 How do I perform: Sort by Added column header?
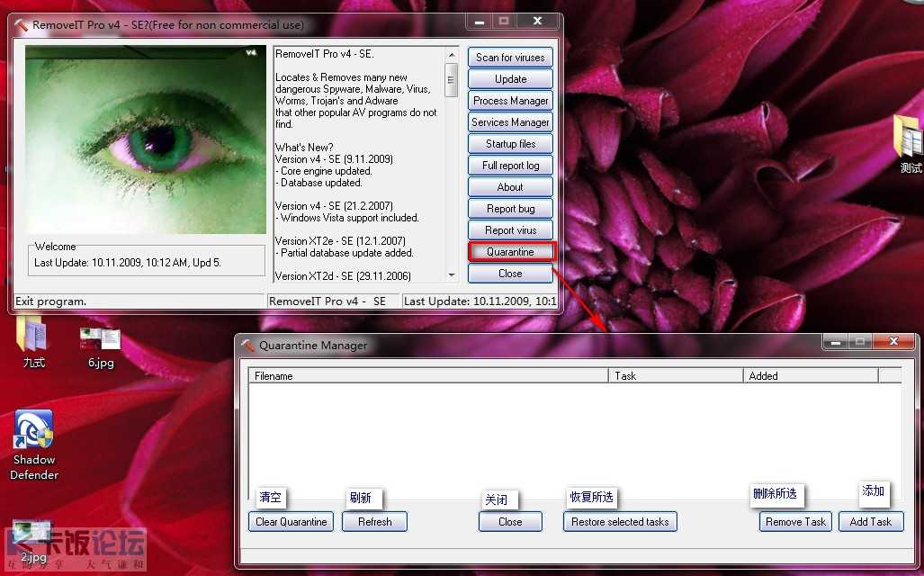click(811, 375)
